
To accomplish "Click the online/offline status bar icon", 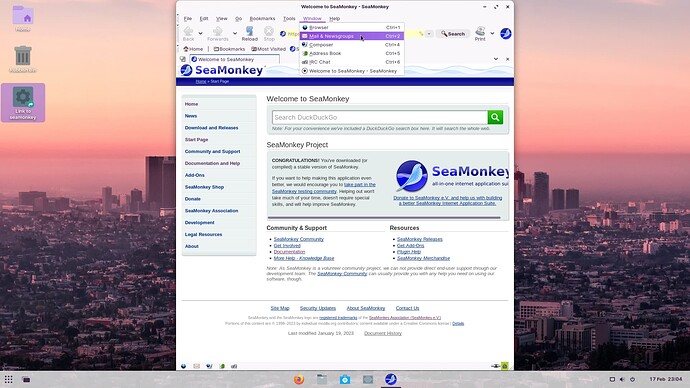I will (x=495, y=366).
